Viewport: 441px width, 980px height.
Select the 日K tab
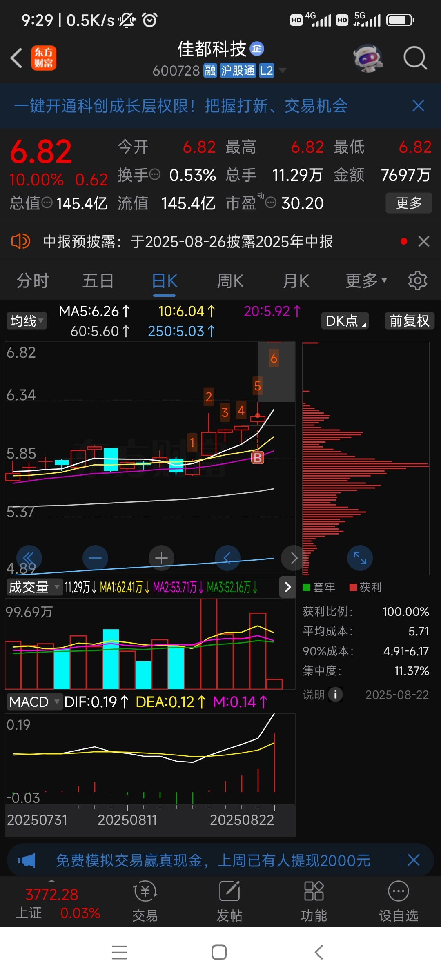[165, 281]
